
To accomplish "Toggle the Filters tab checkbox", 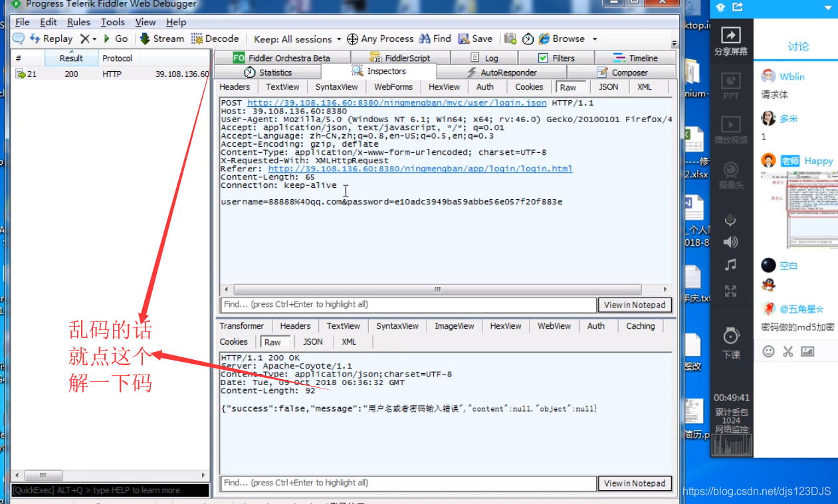I will (543, 58).
